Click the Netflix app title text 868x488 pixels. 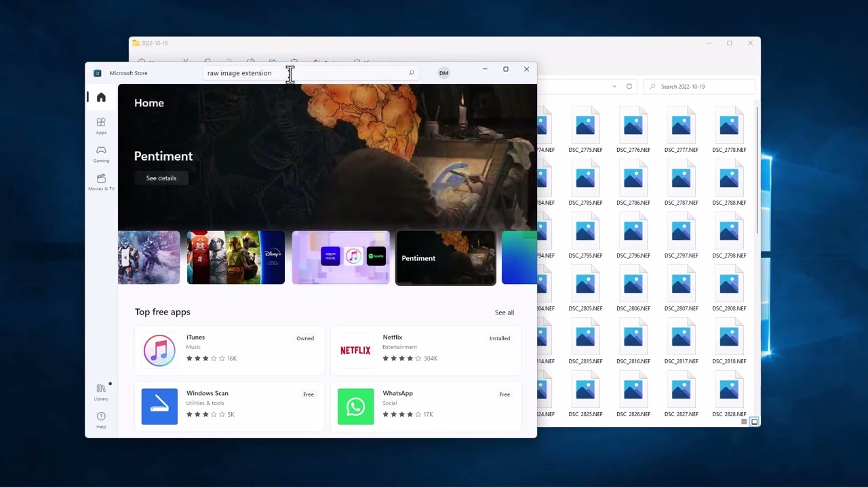click(392, 337)
